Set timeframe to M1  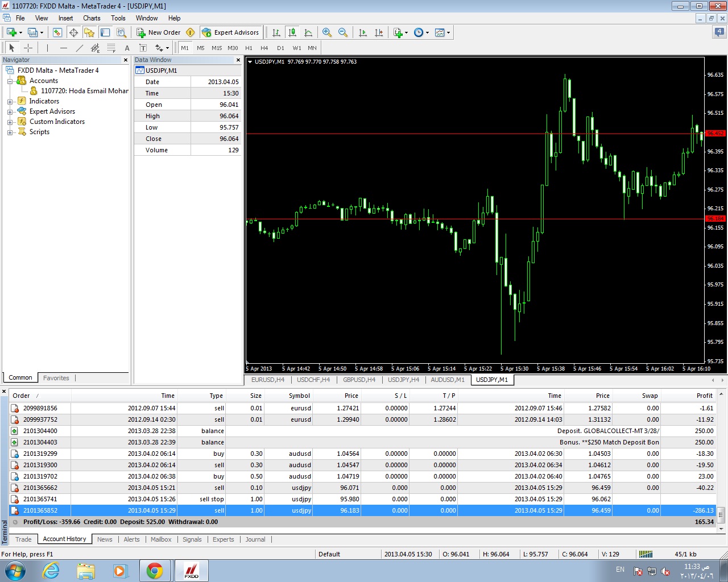point(185,48)
